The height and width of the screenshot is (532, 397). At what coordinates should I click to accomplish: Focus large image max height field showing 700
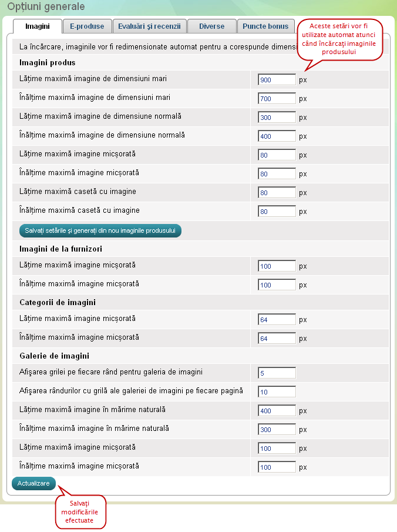tap(277, 99)
